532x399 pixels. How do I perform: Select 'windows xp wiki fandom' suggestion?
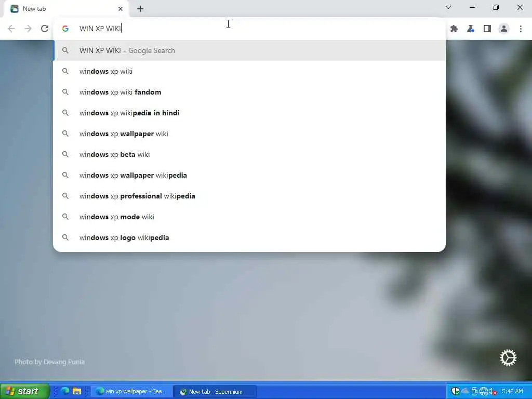[x=250, y=92]
